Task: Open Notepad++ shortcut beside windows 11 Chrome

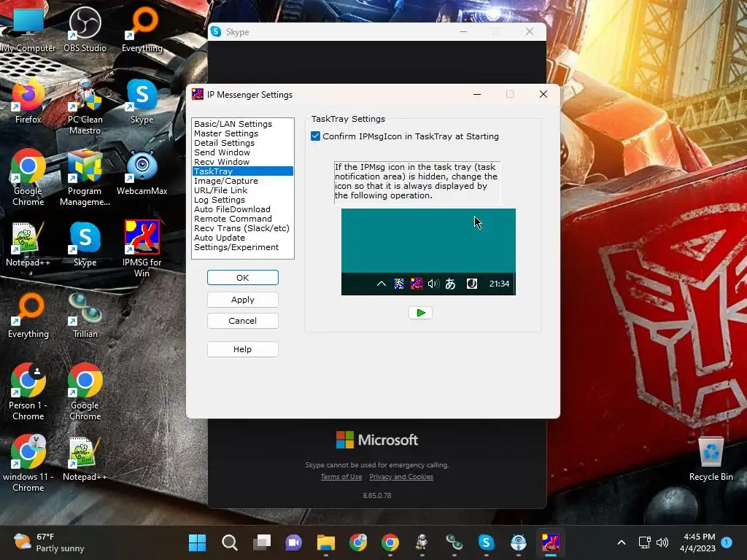Action: coord(85,458)
